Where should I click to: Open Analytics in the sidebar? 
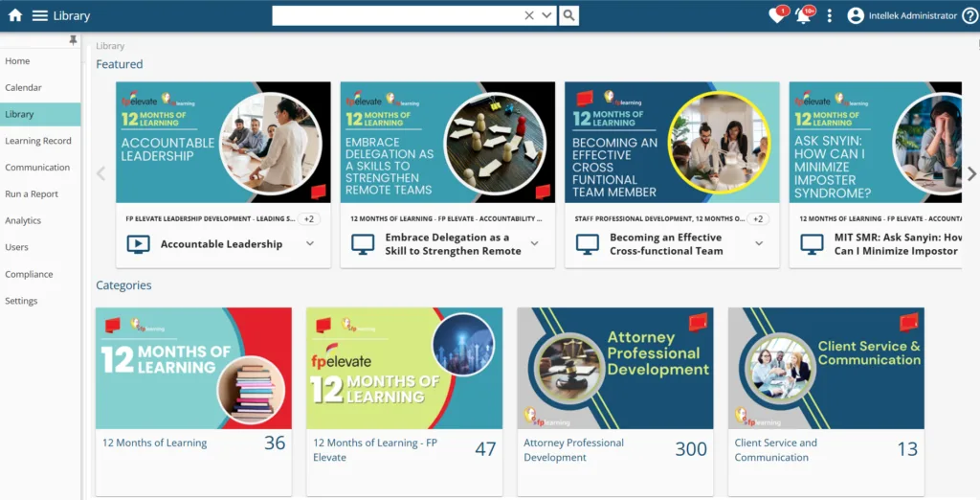pos(23,220)
